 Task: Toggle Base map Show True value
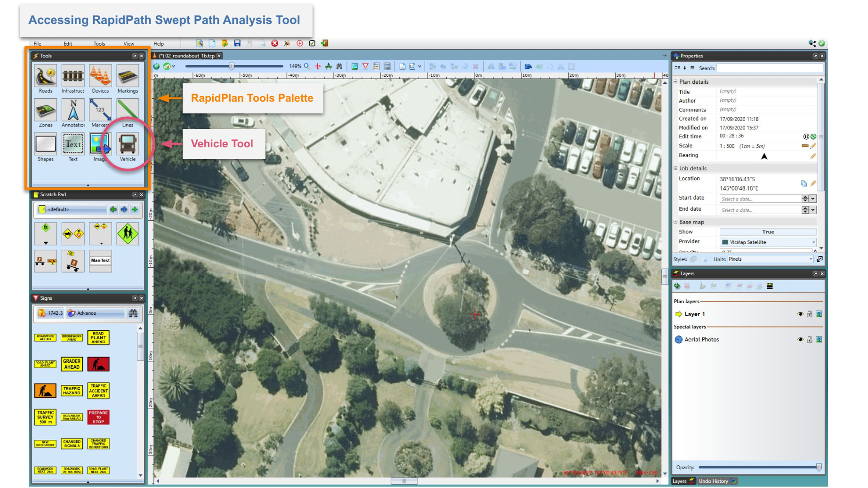coord(768,232)
